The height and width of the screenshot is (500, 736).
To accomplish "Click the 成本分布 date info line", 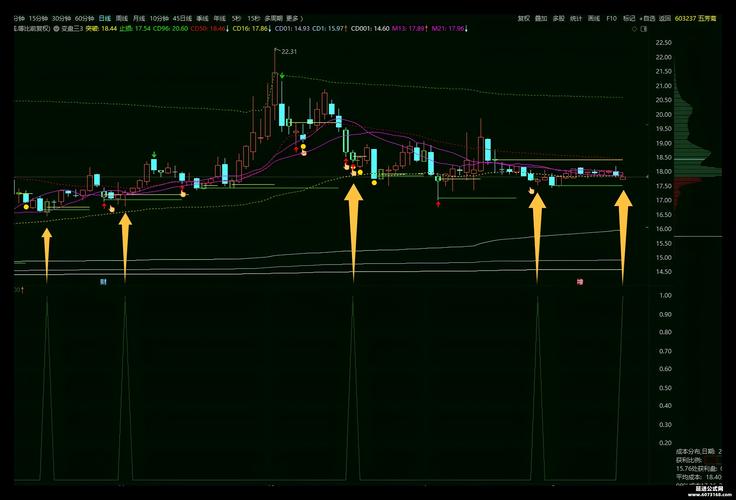I will [x=699, y=451].
